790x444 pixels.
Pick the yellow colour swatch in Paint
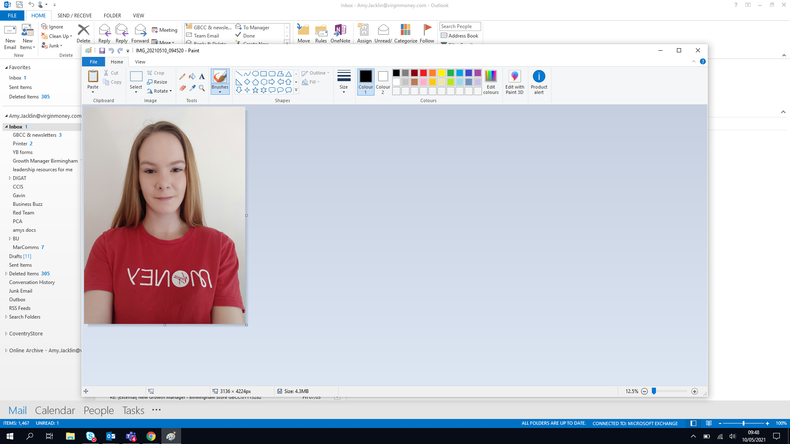(441, 73)
